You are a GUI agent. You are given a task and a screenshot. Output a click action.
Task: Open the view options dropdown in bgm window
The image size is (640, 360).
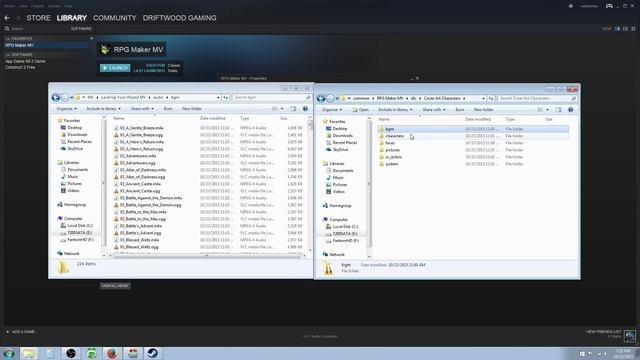pyautogui.click(x=282, y=109)
